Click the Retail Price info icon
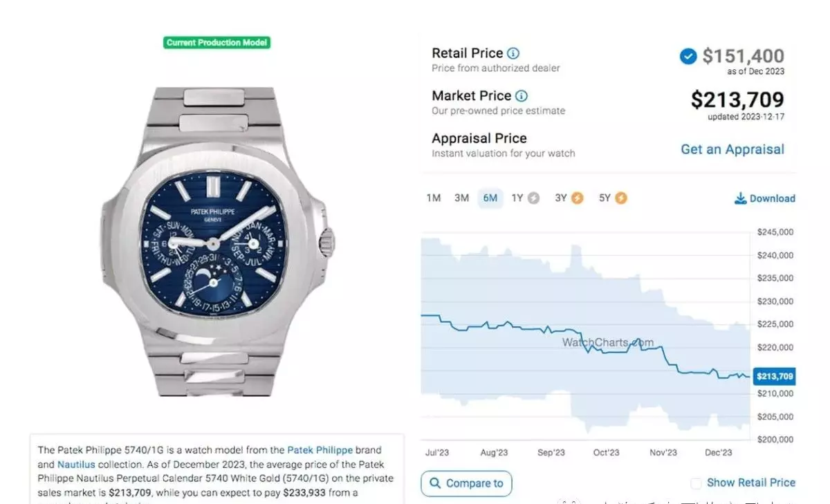The height and width of the screenshot is (504, 830). [513, 53]
